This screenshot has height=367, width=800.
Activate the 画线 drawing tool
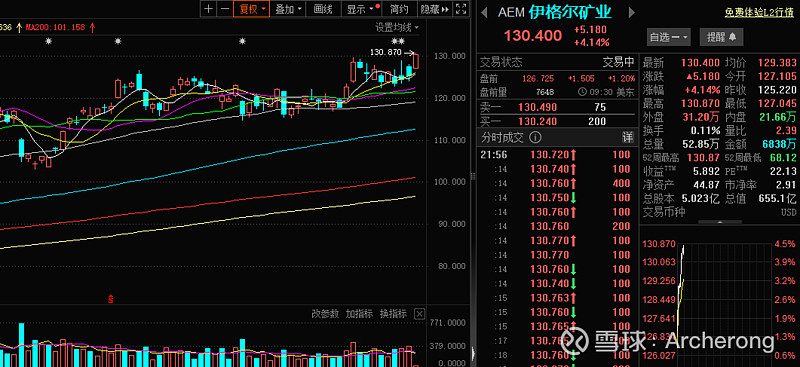[323, 9]
